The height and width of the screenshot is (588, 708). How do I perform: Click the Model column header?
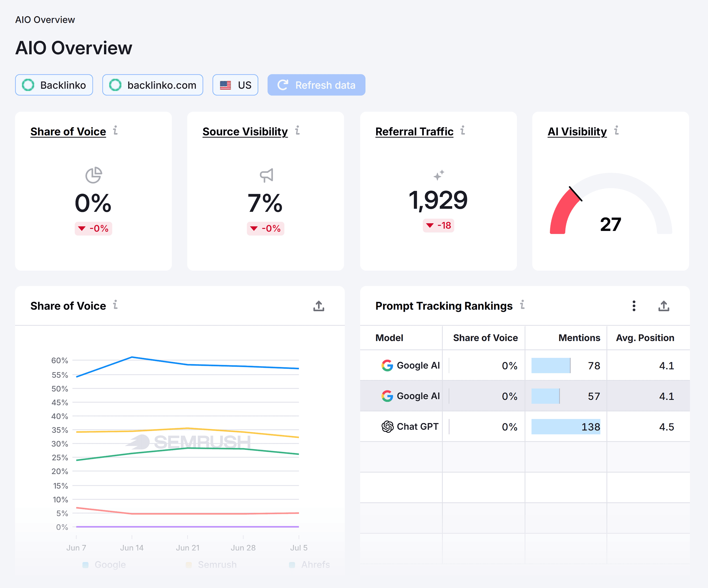[389, 338]
